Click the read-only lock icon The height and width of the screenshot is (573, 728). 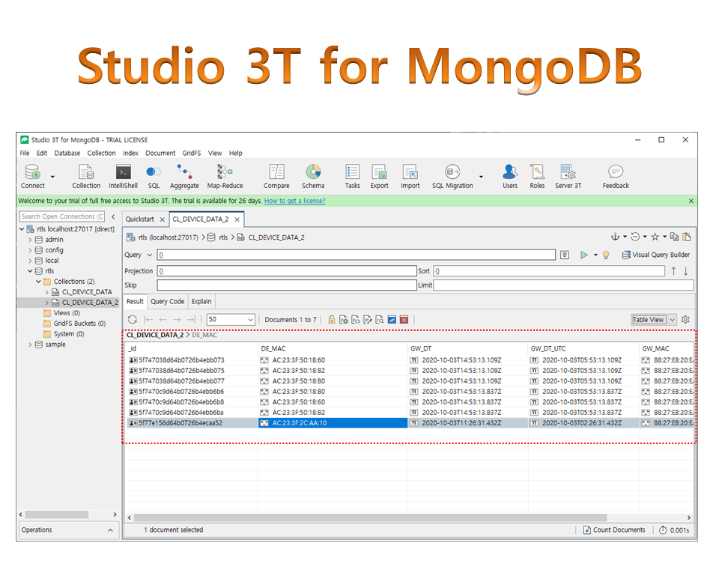(x=332, y=320)
